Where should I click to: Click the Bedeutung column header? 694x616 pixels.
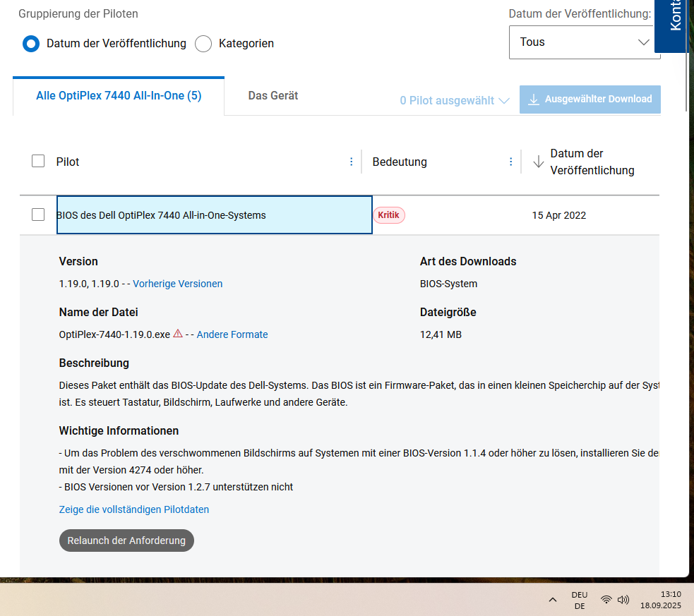(x=400, y=162)
